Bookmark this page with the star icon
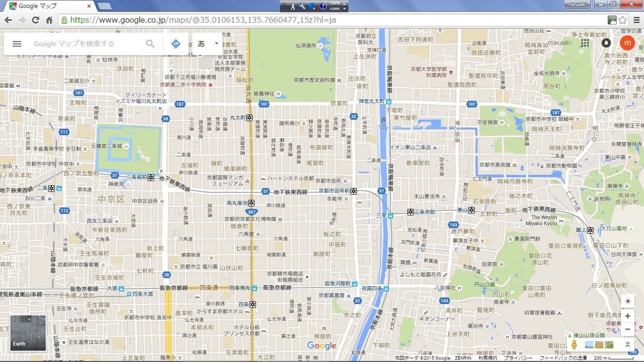Image resolution: width=644 pixels, height=362 pixels. tap(623, 20)
